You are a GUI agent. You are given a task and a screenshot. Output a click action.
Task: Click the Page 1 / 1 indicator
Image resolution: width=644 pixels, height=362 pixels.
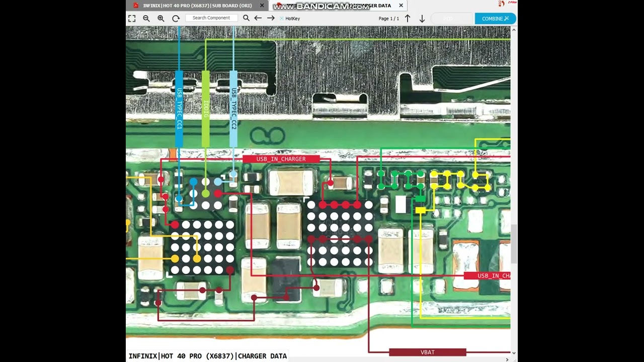(389, 19)
